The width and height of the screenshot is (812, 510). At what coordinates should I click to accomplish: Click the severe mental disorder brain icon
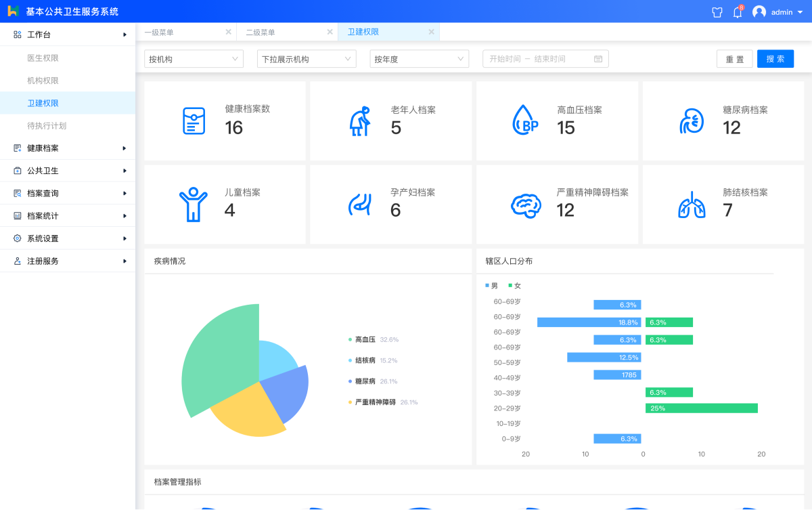[x=525, y=204]
